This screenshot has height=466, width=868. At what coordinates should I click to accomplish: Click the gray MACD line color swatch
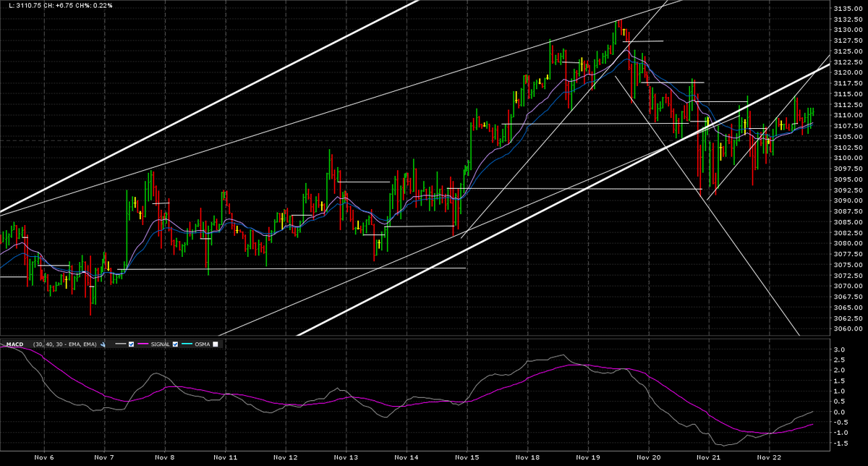[x=120, y=344]
